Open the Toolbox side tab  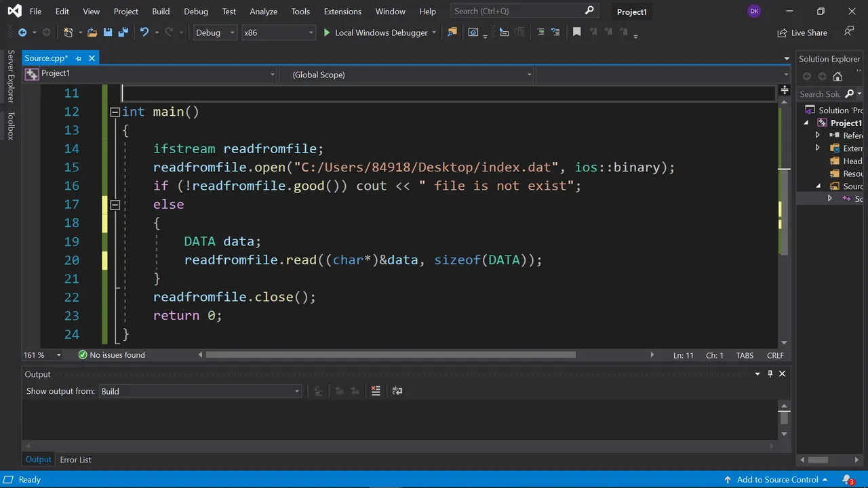point(10,126)
